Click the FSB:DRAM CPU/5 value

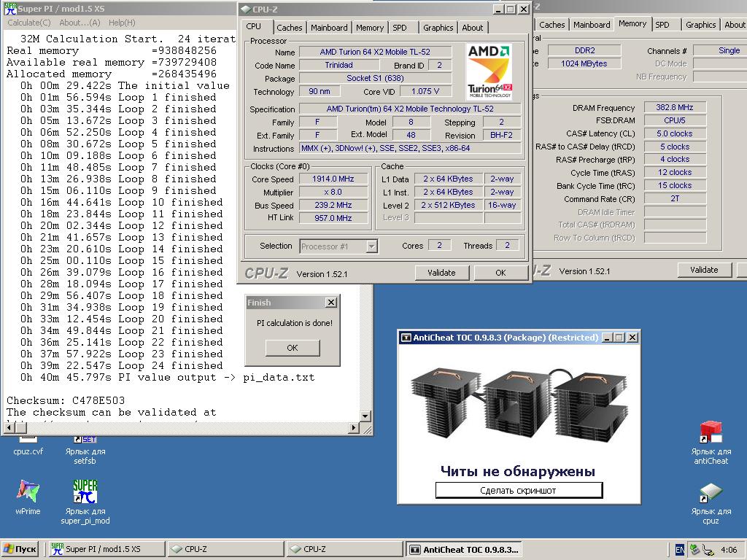pos(675,120)
